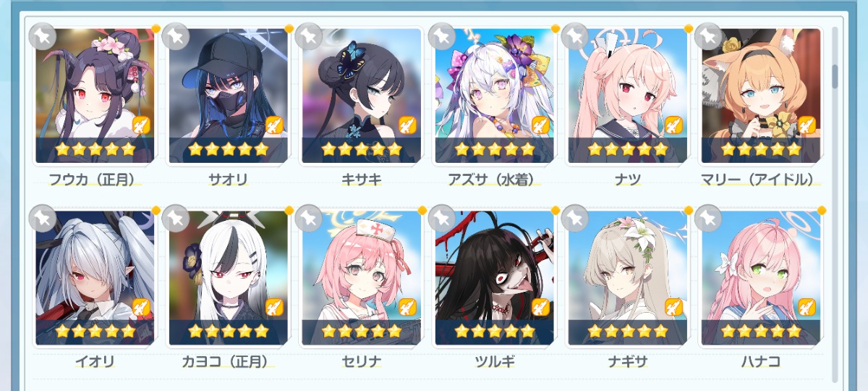Click the orange weapon badge on カヨコ(正月) card
The height and width of the screenshot is (391, 868).
(x=274, y=307)
